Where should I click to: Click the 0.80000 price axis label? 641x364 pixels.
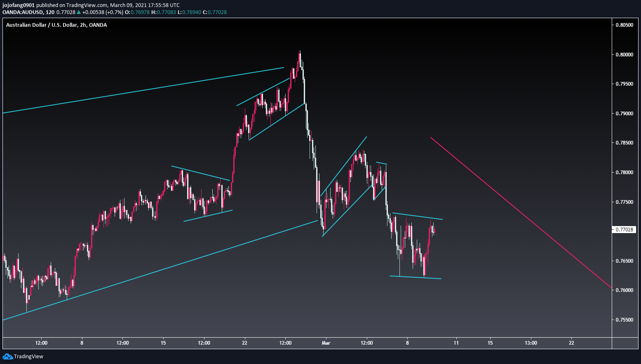pyautogui.click(x=624, y=54)
